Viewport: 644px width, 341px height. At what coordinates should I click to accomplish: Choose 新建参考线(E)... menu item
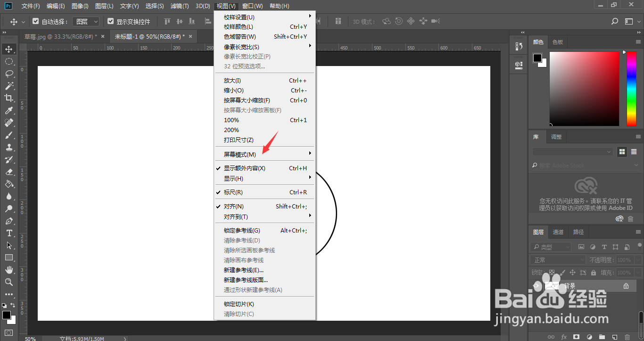(x=264, y=270)
